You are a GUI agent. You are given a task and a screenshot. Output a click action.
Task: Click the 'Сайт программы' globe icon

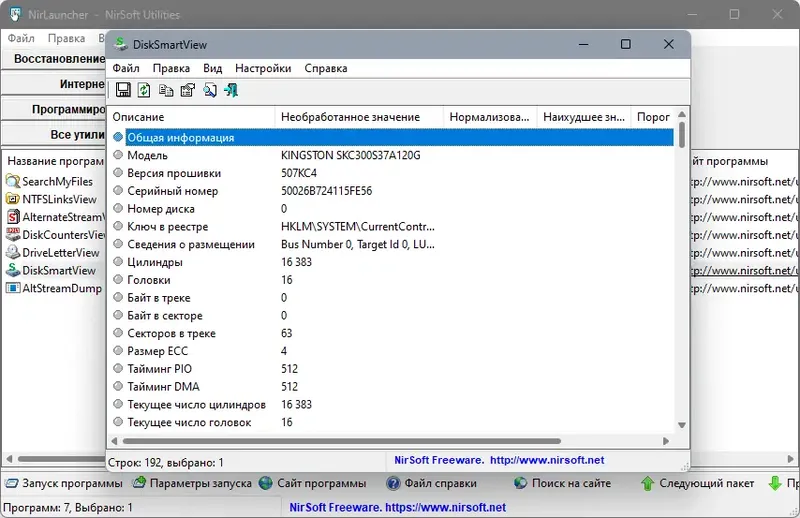(265, 483)
